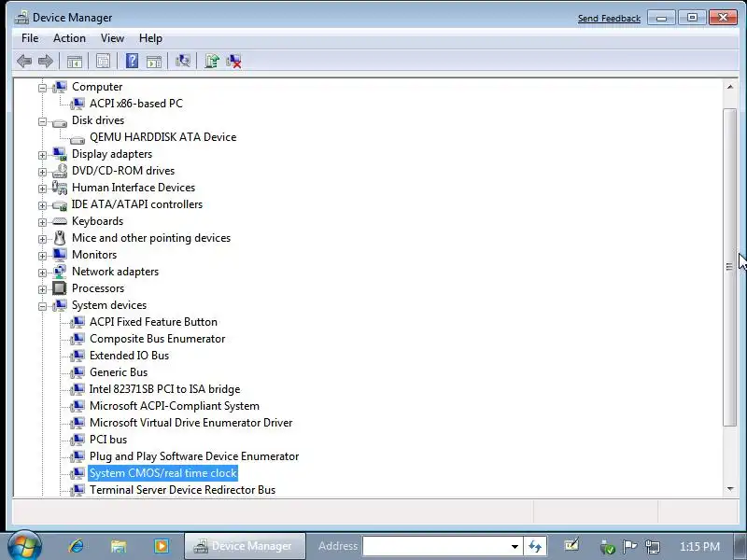Select Intel 82371SB PCI to ISA bridge
The width and height of the screenshot is (747, 560).
click(165, 389)
